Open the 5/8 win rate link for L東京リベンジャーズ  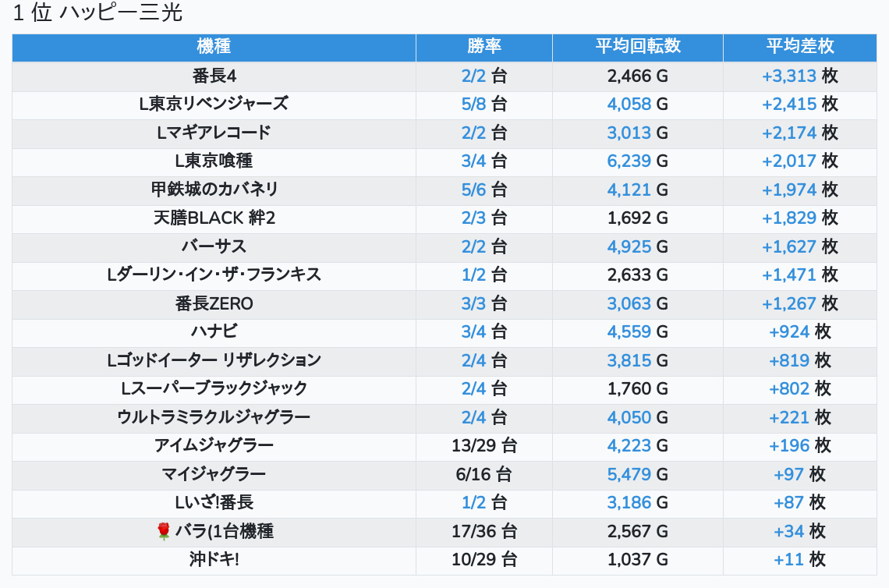(x=473, y=104)
